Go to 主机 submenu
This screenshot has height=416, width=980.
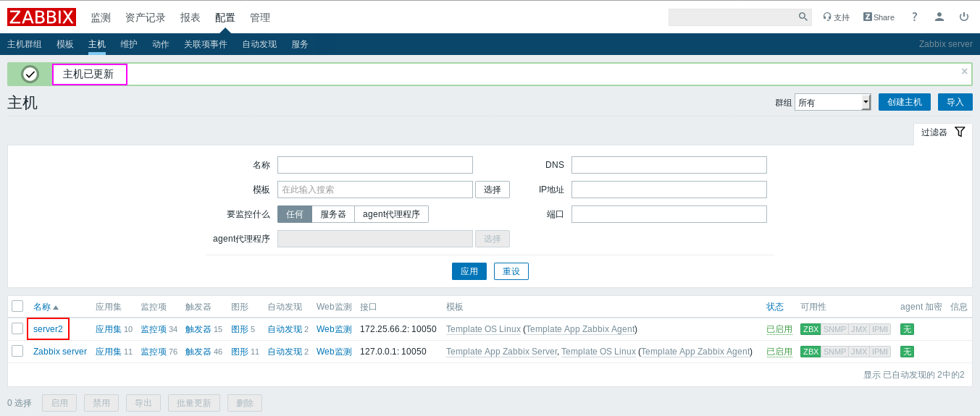click(97, 44)
